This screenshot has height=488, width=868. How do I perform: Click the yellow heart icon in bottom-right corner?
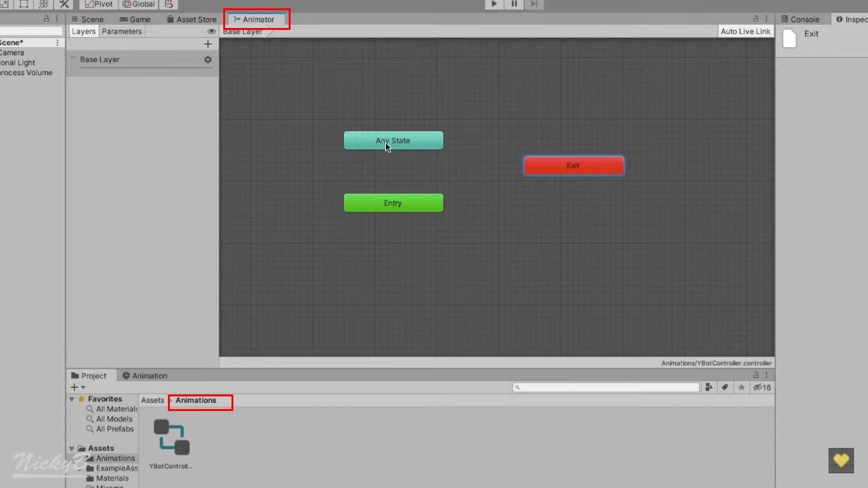point(841,460)
